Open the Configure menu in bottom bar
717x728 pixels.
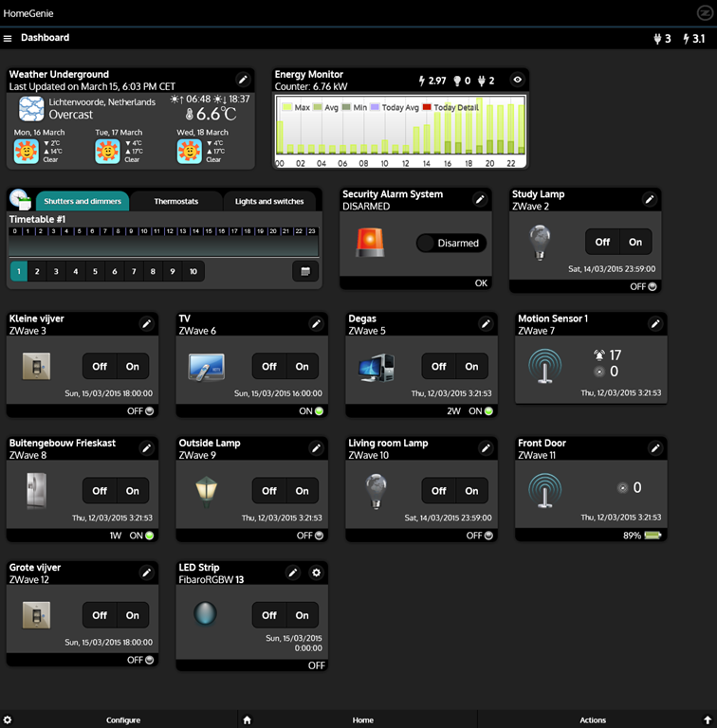123,719
